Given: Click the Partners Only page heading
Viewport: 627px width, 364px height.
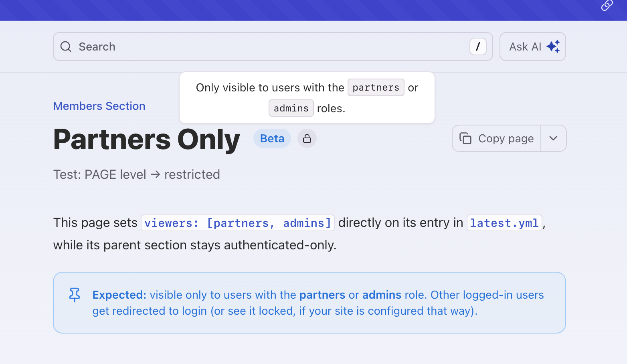Looking at the screenshot, I should pos(147,140).
